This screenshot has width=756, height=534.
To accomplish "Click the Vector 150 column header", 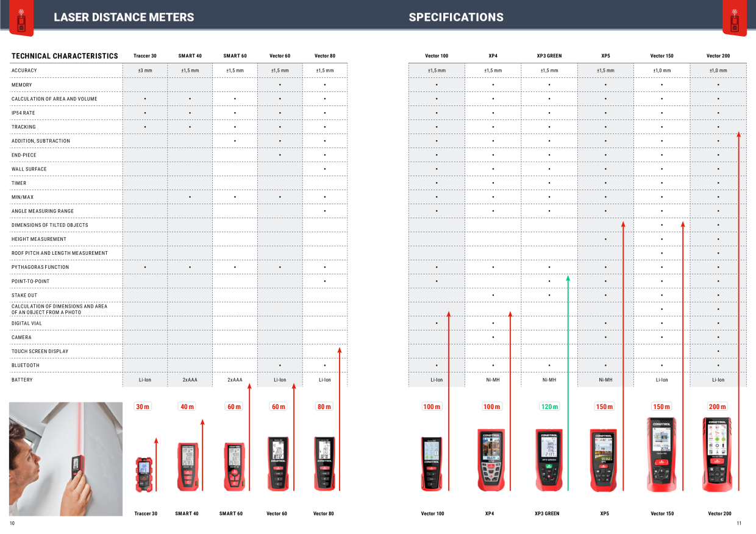I will [661, 56].
